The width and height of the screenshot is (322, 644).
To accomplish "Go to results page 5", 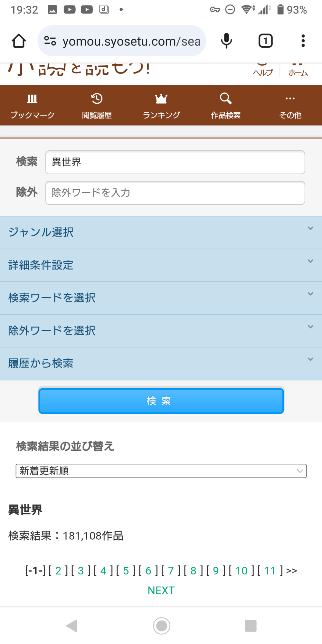I will [x=126, y=571].
